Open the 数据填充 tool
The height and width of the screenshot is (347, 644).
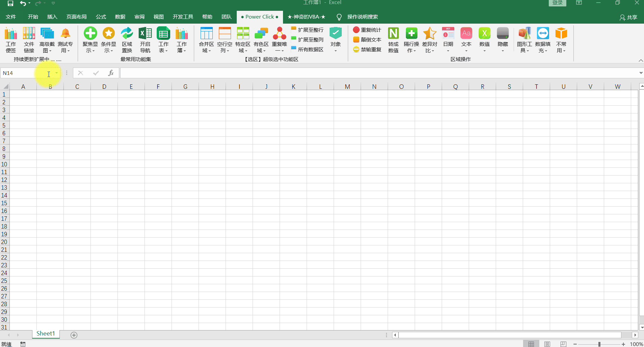click(543, 40)
